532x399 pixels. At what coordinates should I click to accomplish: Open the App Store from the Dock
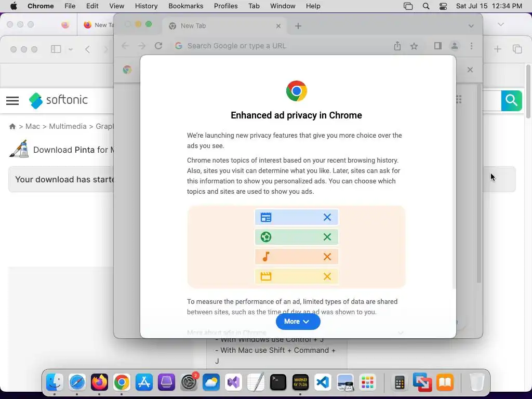[x=144, y=382]
